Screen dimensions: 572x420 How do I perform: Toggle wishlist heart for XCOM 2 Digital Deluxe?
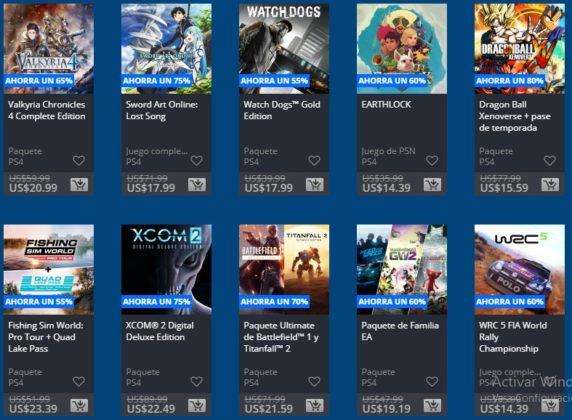point(197,382)
